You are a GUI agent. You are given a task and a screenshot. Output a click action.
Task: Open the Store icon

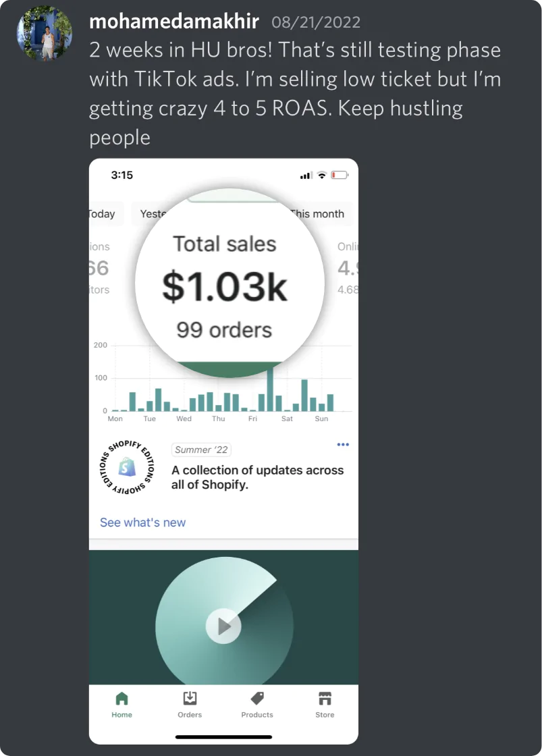tap(325, 698)
